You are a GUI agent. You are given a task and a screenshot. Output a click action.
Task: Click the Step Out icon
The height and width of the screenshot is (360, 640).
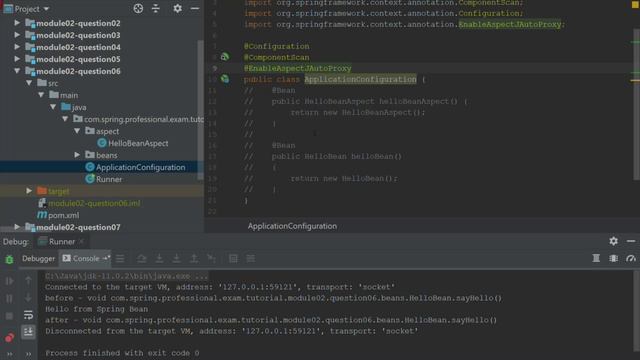pos(194,258)
